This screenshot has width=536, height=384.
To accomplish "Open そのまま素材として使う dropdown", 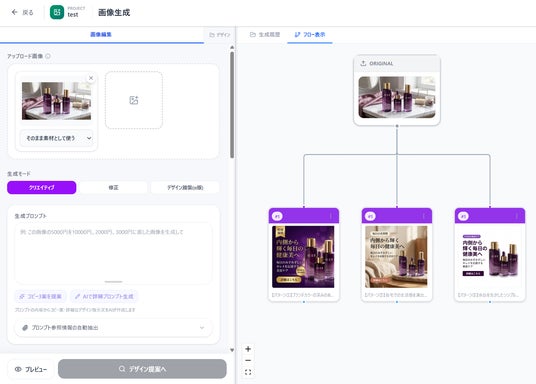I will click(57, 138).
